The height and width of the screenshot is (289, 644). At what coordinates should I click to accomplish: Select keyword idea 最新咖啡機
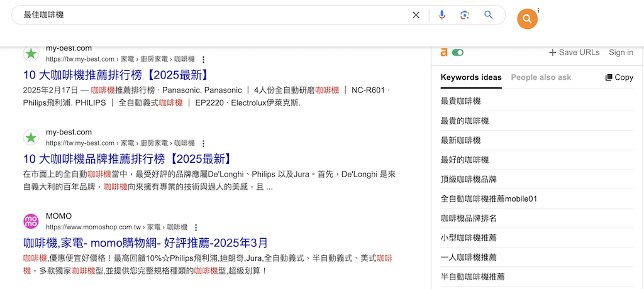click(537, 140)
